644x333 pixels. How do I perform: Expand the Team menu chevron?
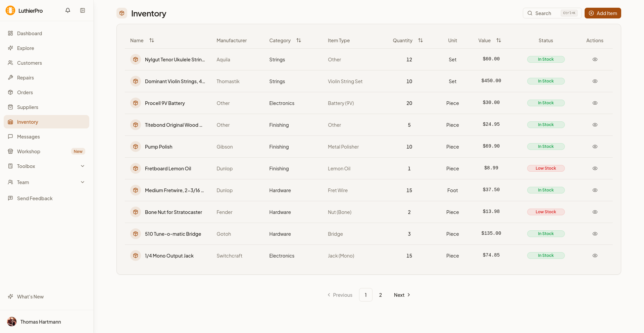click(83, 182)
